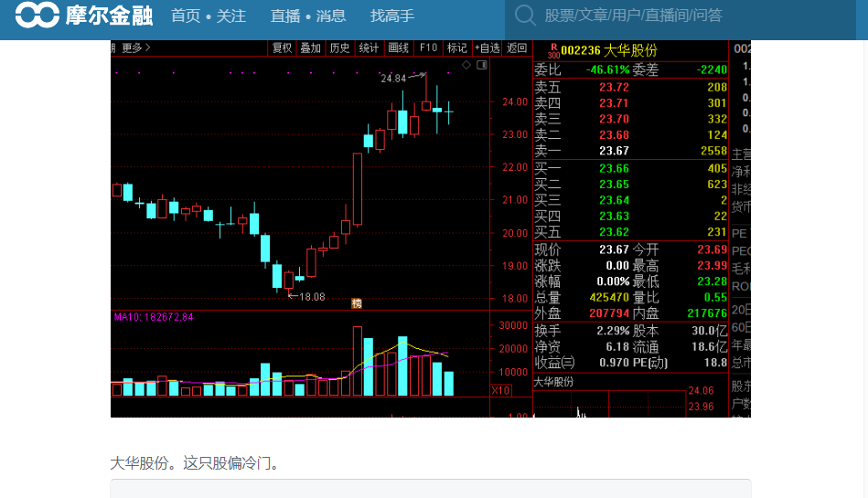Click the 委差 value -2240
868x498 pixels.
(x=711, y=69)
